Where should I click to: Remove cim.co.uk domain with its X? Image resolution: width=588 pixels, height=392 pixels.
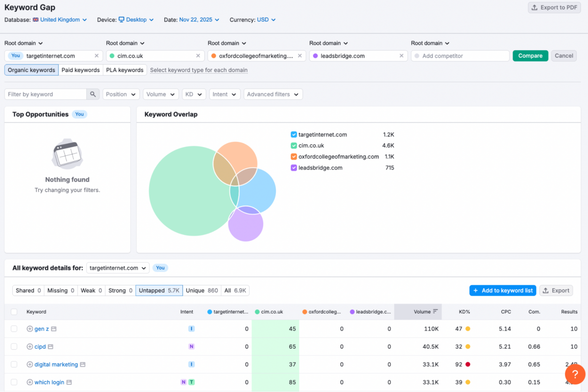[x=198, y=56]
